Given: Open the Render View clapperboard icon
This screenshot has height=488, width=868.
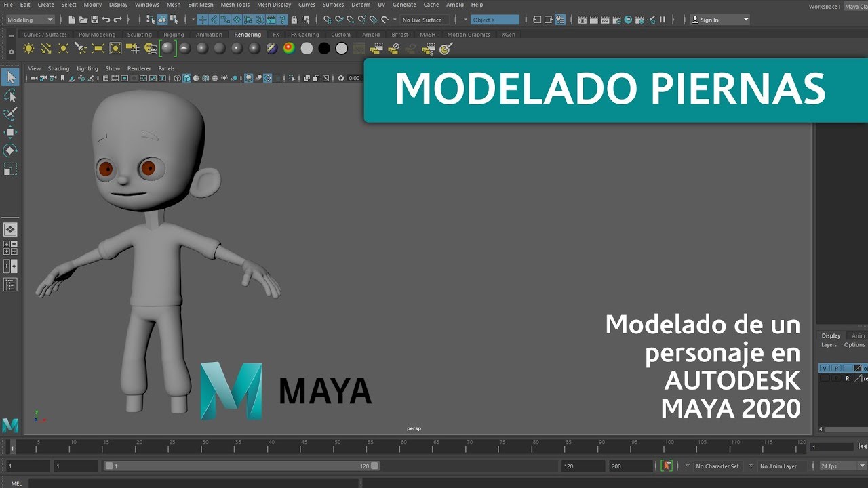Looking at the screenshot, I should click(583, 20).
